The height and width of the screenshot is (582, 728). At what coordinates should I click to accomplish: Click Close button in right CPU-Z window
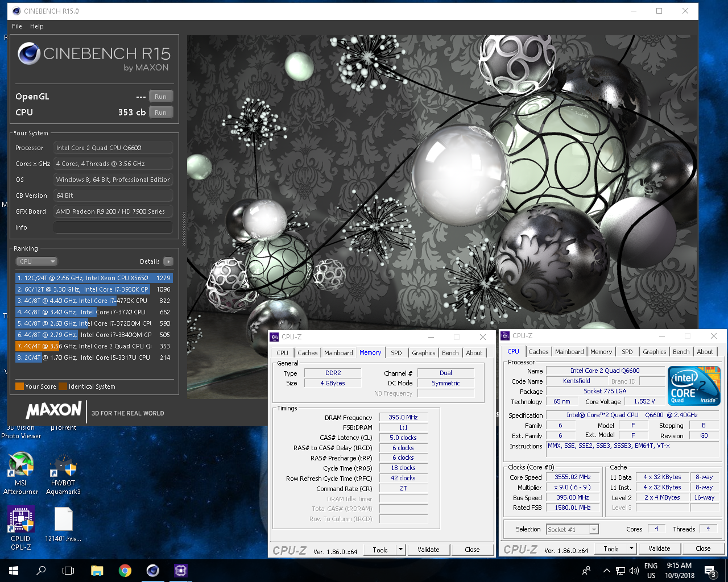click(703, 548)
